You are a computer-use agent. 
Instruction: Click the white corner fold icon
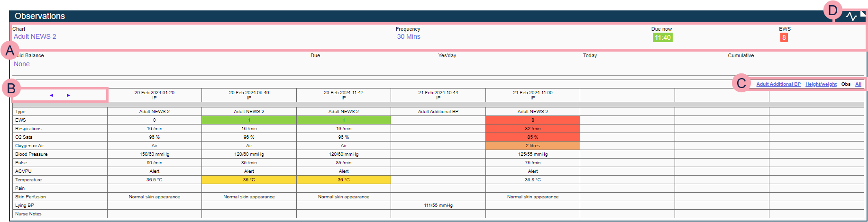863,13
